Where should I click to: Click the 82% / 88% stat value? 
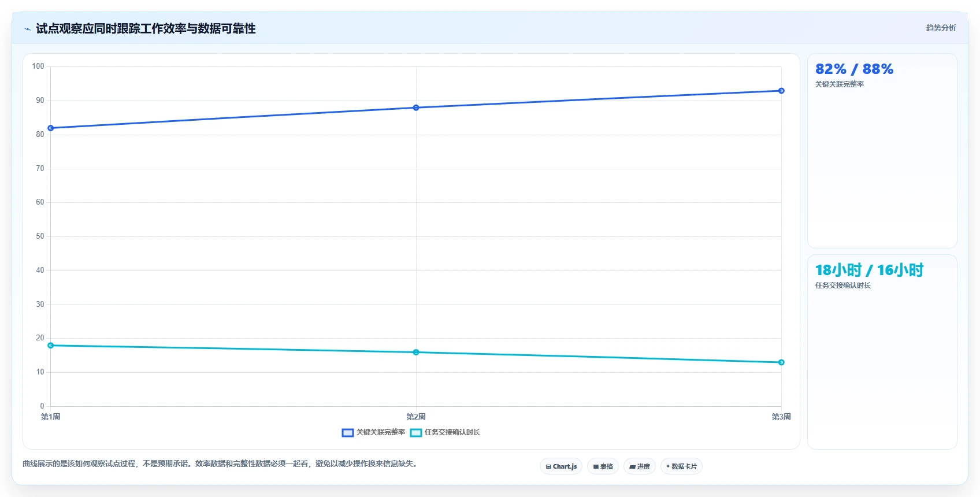[854, 69]
